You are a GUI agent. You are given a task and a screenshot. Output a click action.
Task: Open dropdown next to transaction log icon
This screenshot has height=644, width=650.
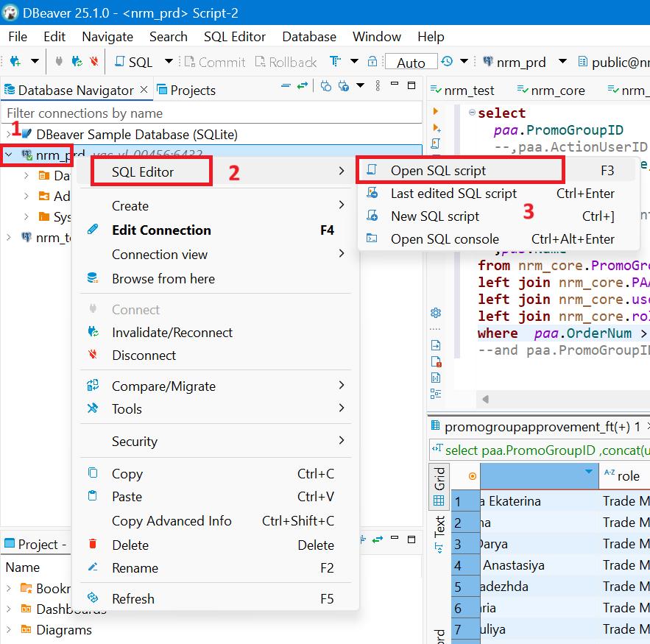464,61
